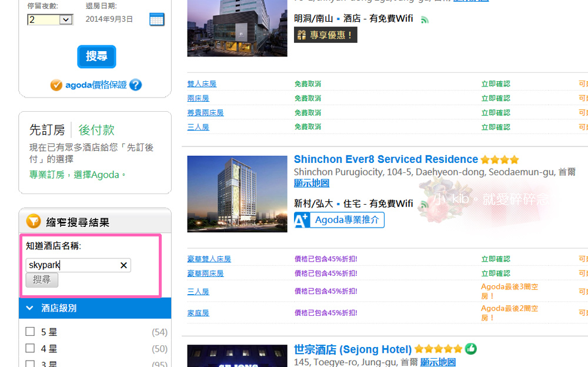Click agoda價格保證 link text
This screenshot has width=588, height=367.
tap(96, 85)
